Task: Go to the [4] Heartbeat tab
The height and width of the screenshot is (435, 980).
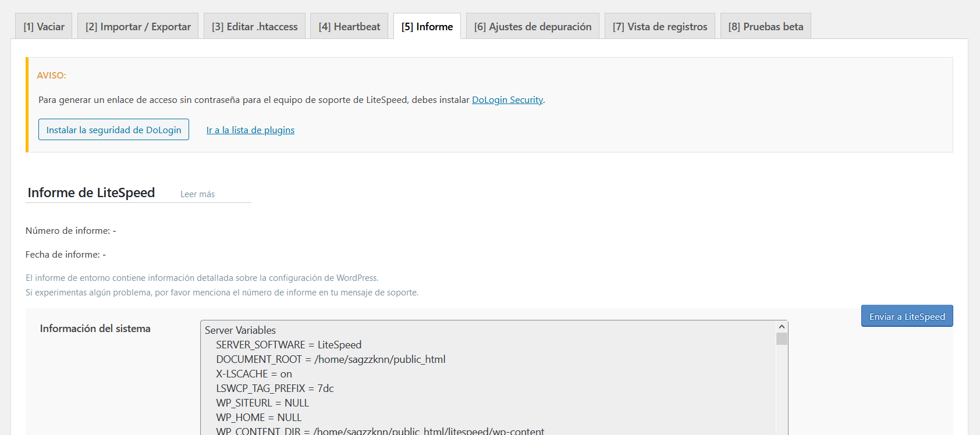Action: (x=349, y=26)
